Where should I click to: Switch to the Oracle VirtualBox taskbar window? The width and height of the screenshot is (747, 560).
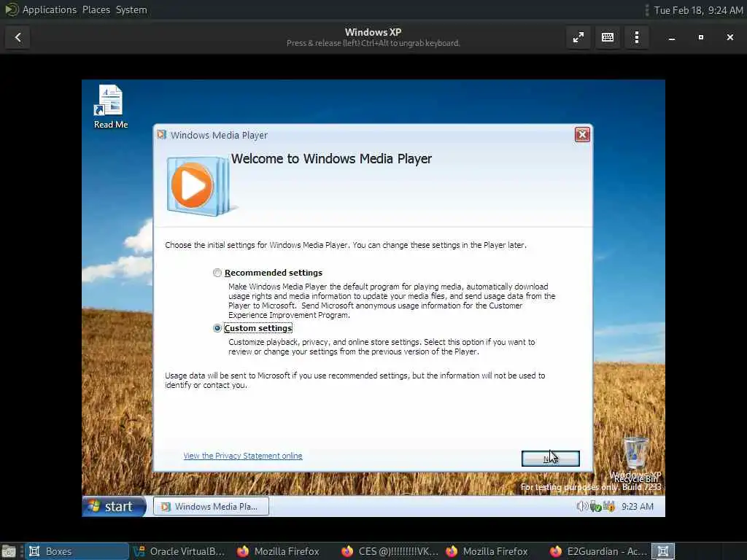pos(180,551)
